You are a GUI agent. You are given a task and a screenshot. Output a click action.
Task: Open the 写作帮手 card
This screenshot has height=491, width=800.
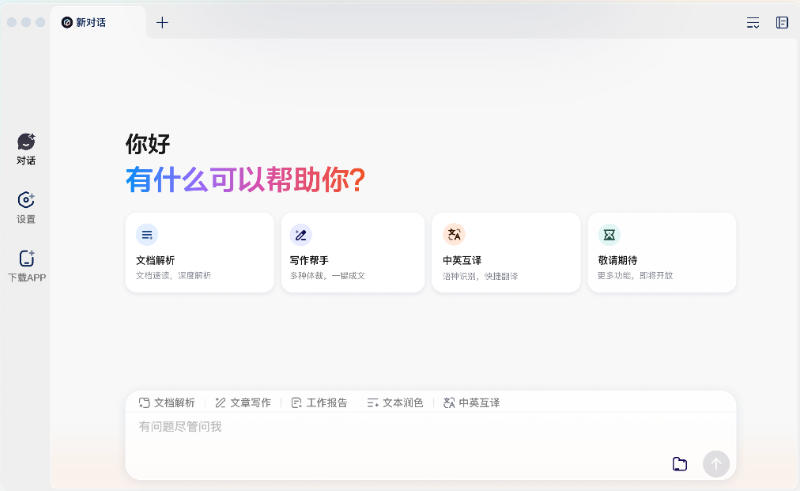pyautogui.click(x=354, y=252)
